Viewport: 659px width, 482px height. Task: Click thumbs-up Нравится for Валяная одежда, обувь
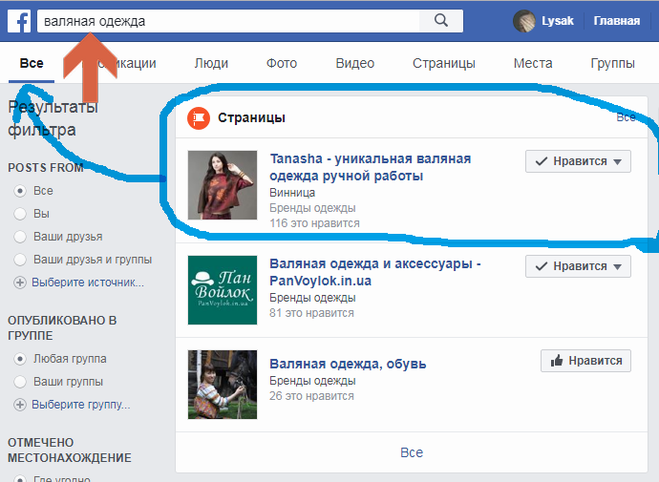point(586,361)
